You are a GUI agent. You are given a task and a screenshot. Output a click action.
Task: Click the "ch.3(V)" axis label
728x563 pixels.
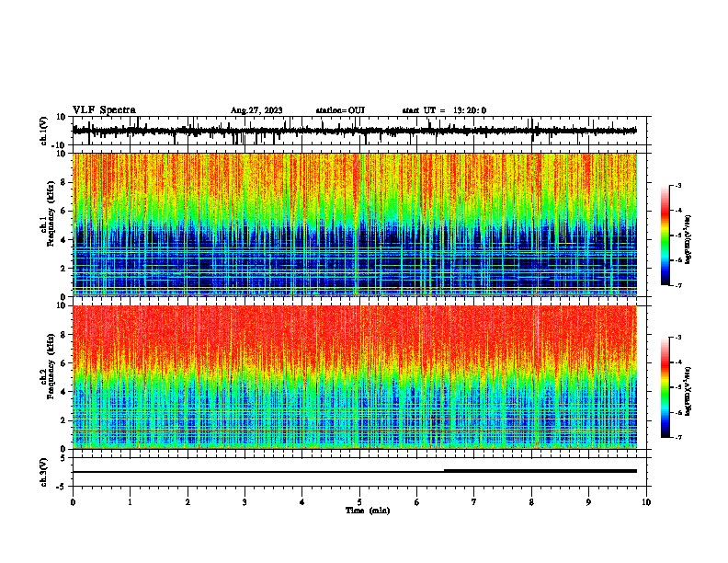(44, 473)
